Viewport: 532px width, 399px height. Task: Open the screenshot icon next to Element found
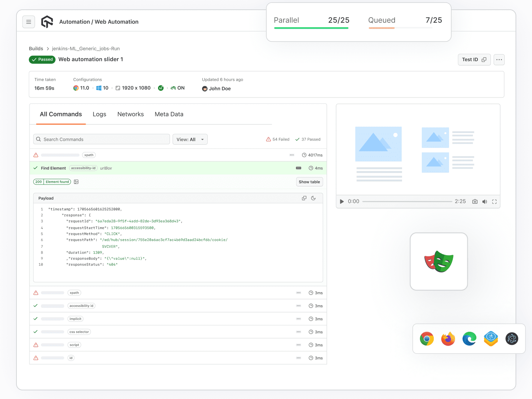(76, 182)
